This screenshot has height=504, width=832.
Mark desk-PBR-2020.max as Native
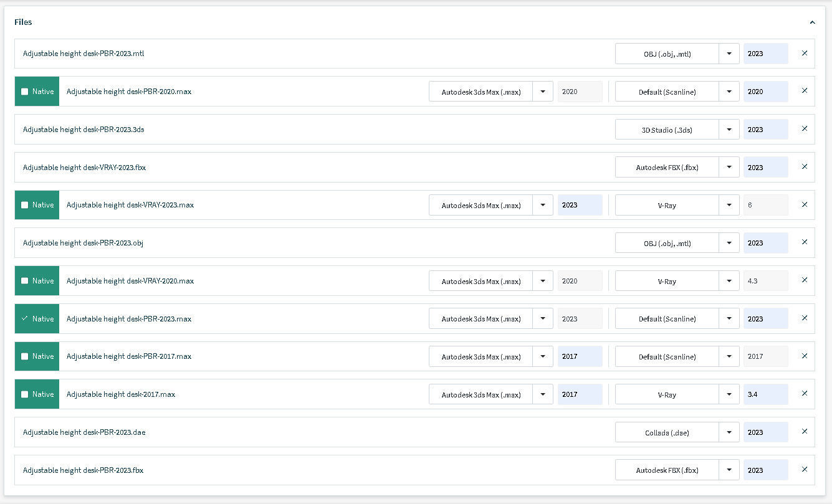point(25,92)
